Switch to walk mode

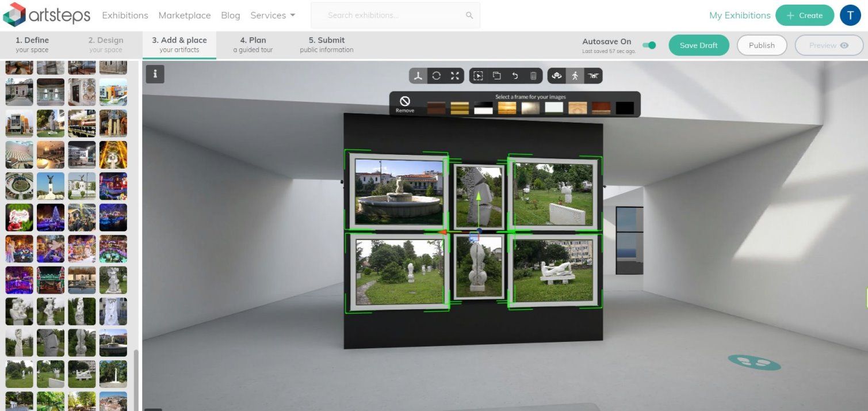coord(574,76)
